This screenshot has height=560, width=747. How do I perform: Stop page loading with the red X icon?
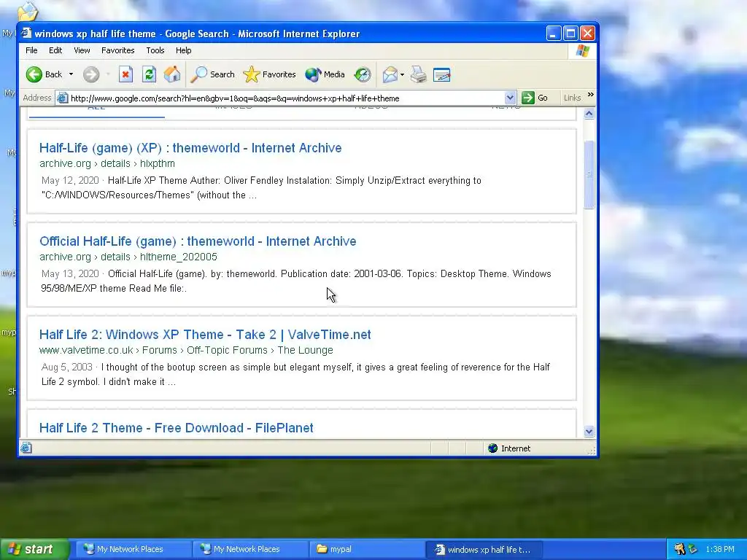(x=125, y=74)
